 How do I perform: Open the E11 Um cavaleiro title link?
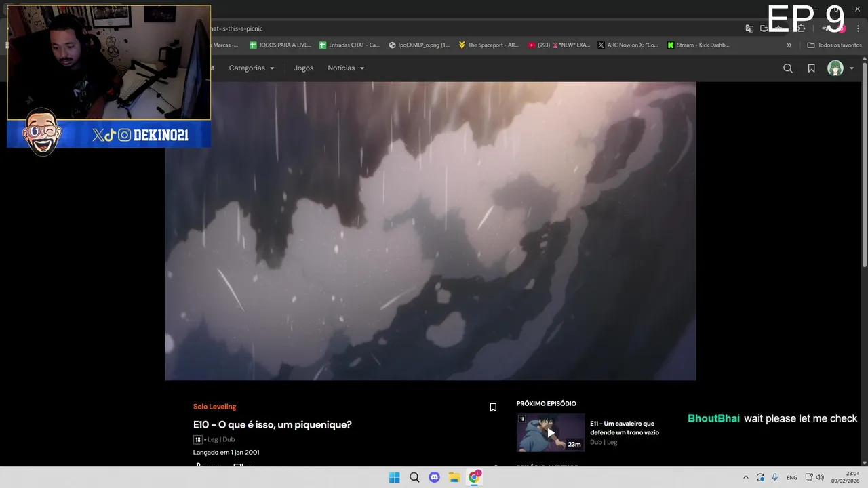click(625, 428)
